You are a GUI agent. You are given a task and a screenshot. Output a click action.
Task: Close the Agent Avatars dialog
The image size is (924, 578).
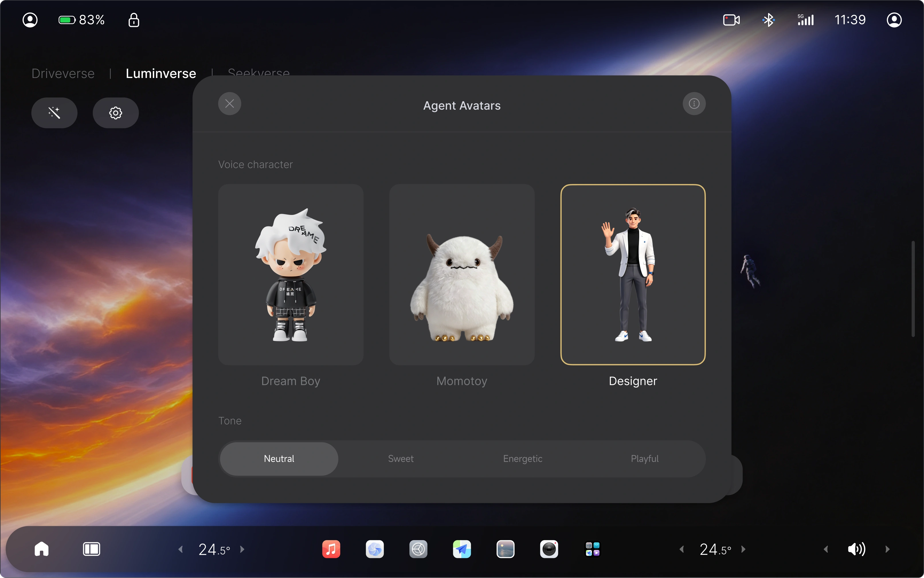229,104
